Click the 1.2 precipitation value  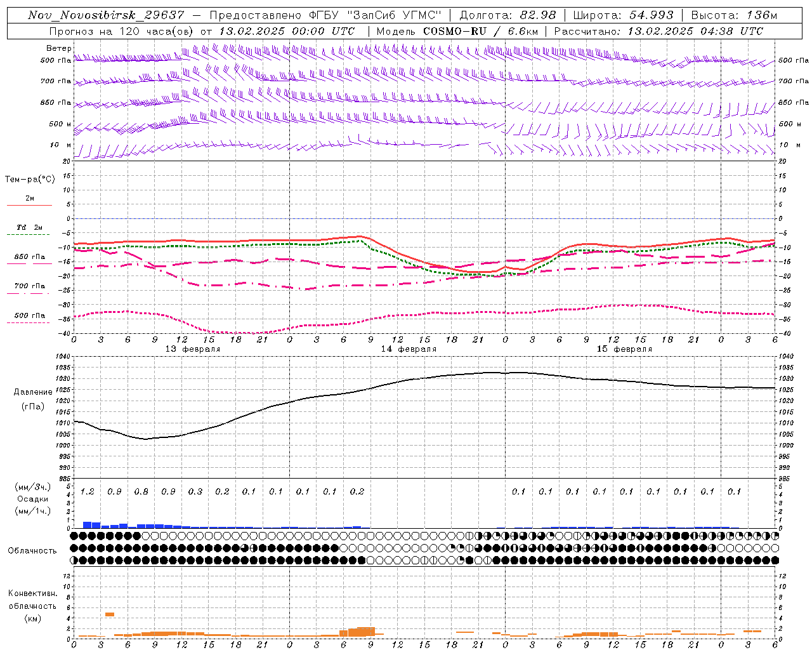pyautogui.click(x=88, y=492)
